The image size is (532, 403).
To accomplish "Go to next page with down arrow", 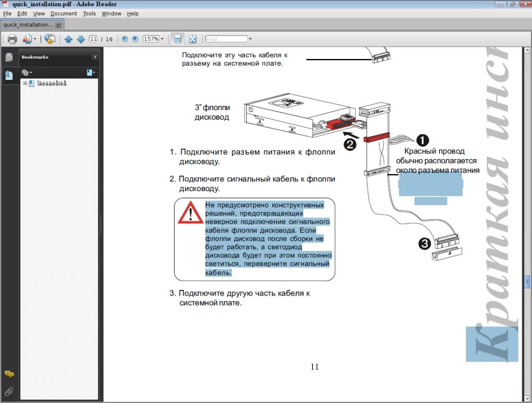I will pos(81,39).
